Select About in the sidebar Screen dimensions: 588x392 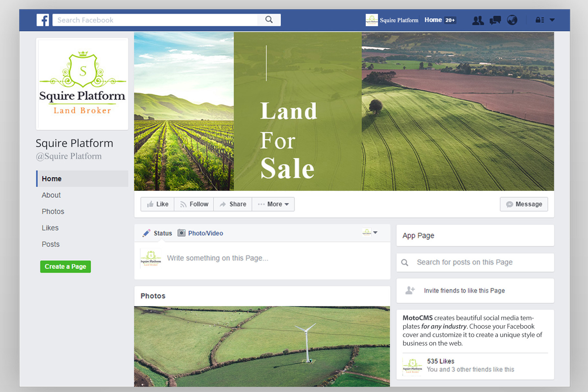click(x=51, y=195)
